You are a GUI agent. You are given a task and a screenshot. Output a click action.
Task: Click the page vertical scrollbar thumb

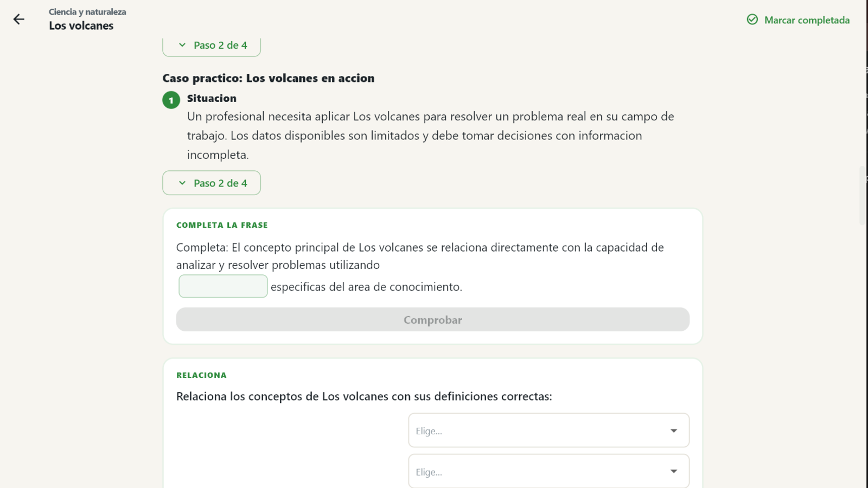tap(862, 195)
